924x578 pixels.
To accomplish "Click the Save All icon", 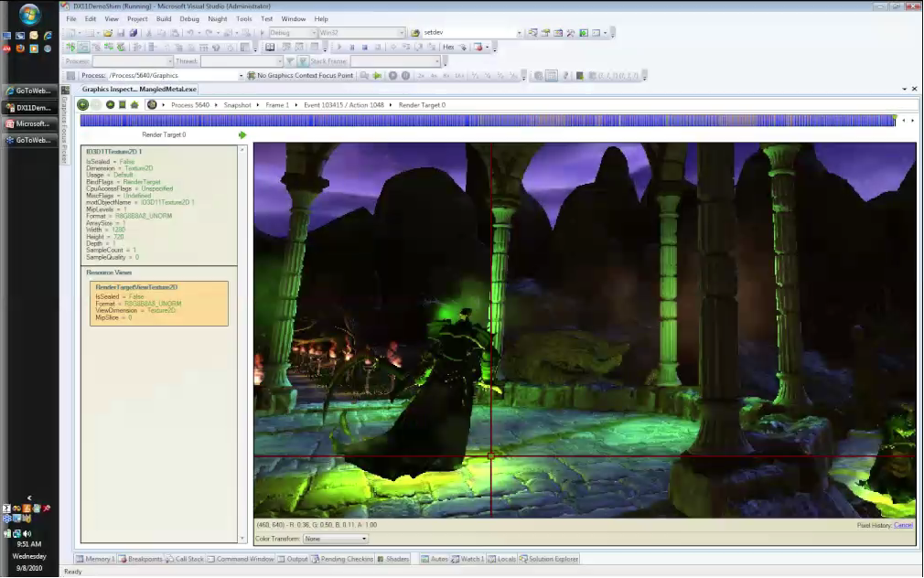I will pyautogui.click(x=134, y=33).
